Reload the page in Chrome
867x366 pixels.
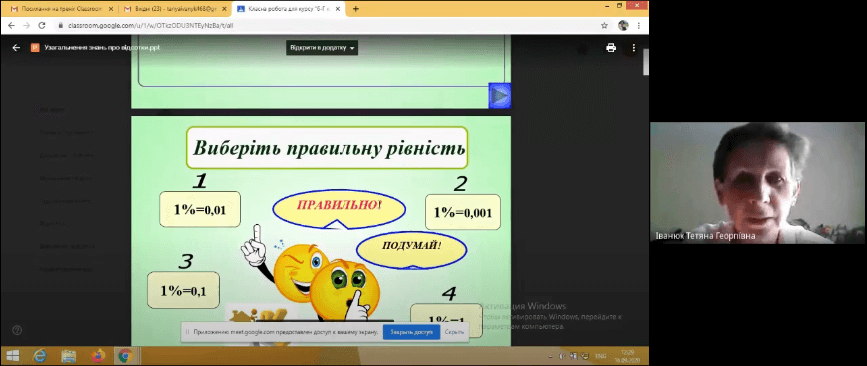click(x=41, y=25)
